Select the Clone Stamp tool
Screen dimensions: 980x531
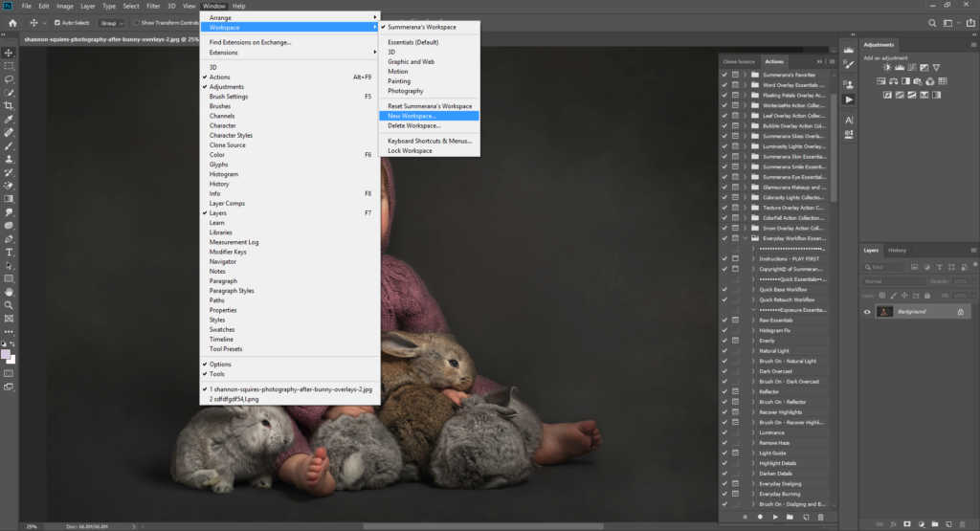pos(9,159)
